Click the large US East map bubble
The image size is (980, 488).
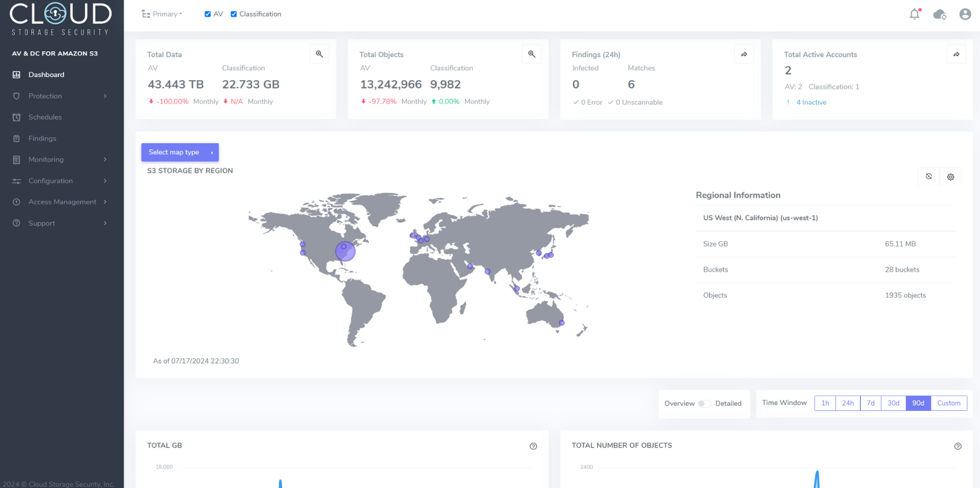pos(345,251)
